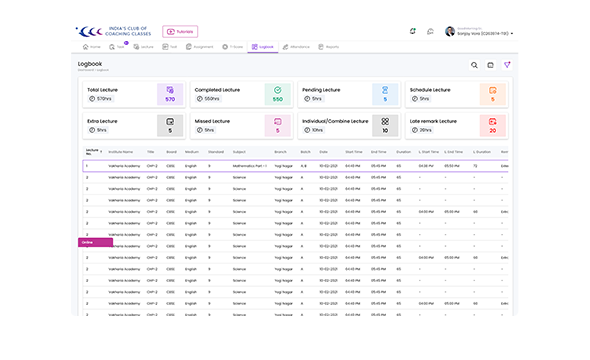590x360 pixels.
Task: Open the support headset icon
Action: 430,32
